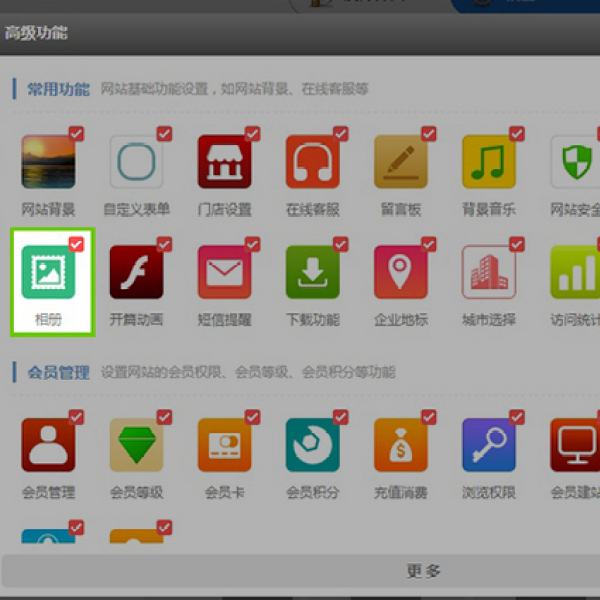The image size is (600, 600).
Task: Uncheck the checkbox on 会员等级 icon
Action: (x=165, y=416)
